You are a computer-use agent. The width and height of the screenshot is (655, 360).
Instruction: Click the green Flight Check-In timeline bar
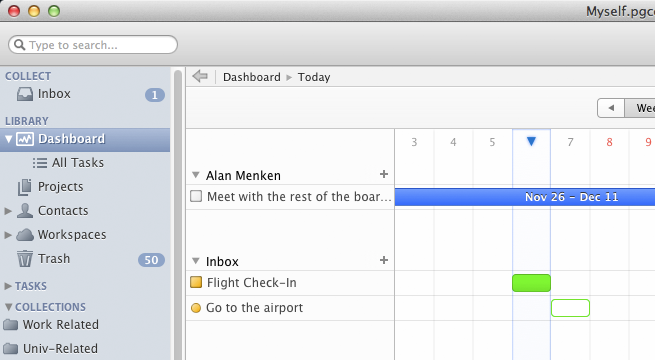tap(531, 283)
